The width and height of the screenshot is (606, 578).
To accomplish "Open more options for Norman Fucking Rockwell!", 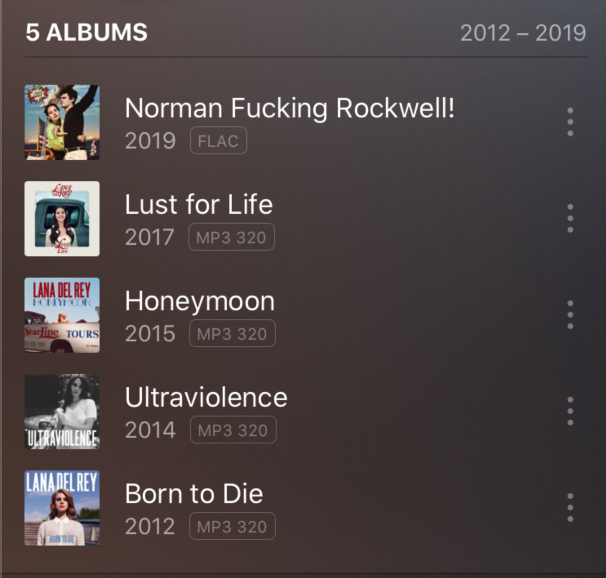I will (x=570, y=122).
